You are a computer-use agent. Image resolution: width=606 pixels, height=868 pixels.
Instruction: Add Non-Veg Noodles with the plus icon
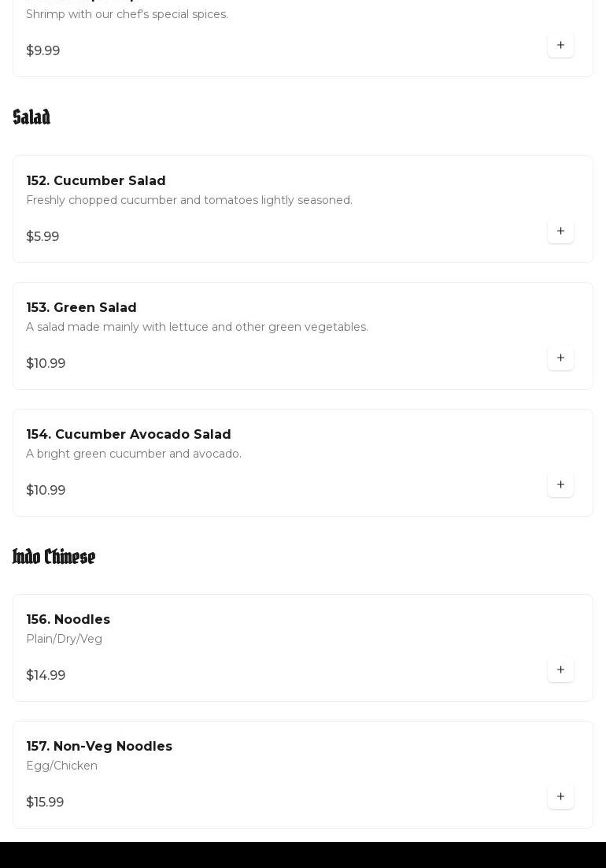(x=560, y=797)
